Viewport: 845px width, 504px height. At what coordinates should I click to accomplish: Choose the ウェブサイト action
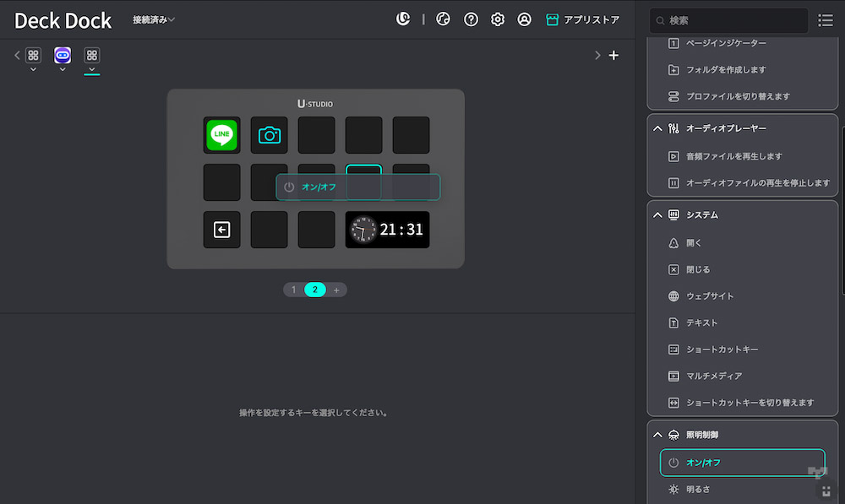click(x=710, y=296)
